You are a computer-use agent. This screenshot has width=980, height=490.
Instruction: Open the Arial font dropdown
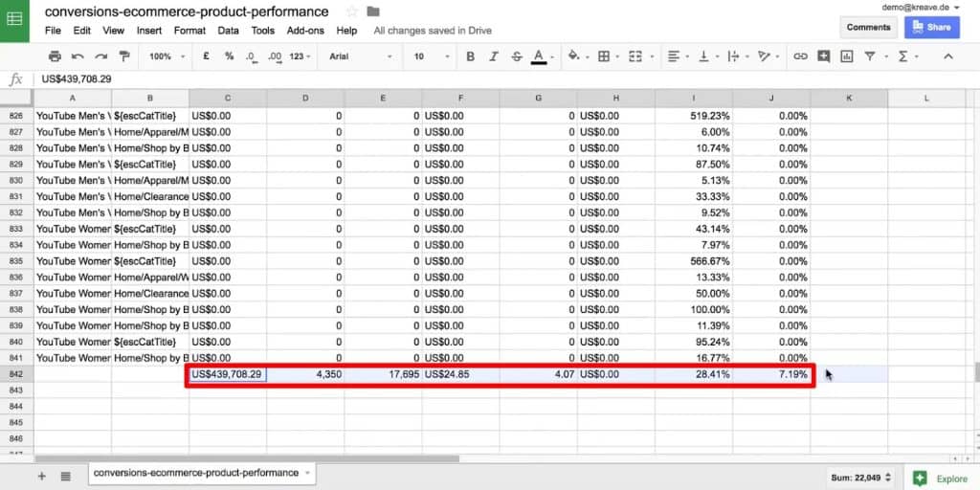(360, 56)
